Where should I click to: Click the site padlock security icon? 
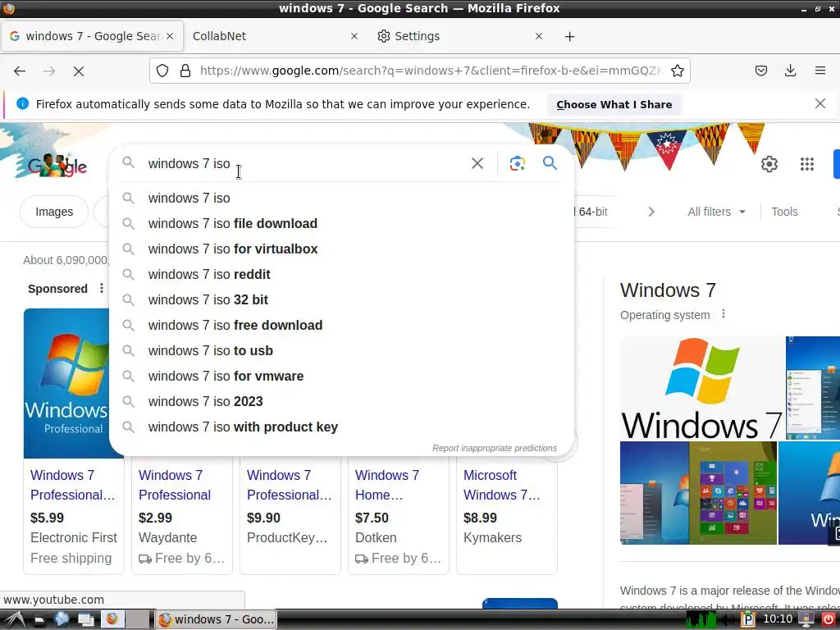tap(185, 71)
